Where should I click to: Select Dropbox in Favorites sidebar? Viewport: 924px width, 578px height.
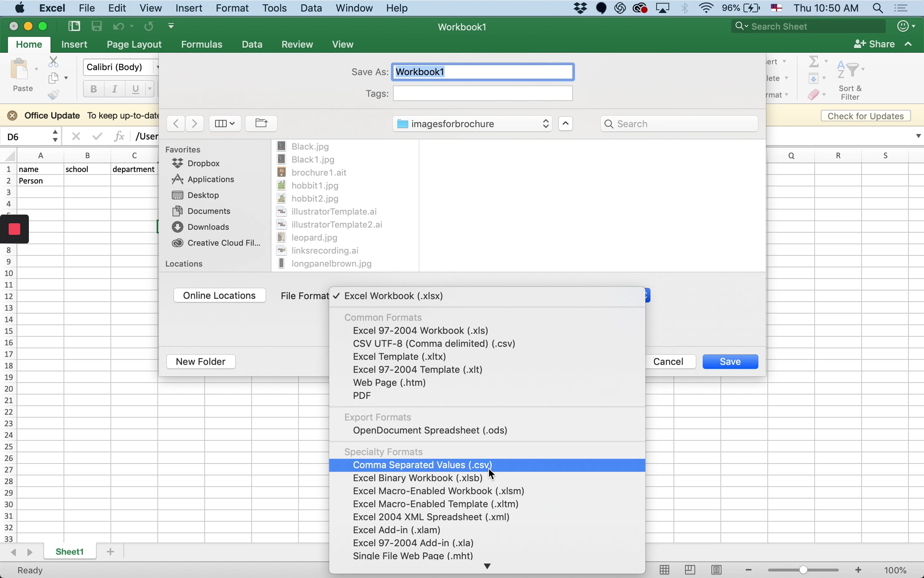[203, 163]
